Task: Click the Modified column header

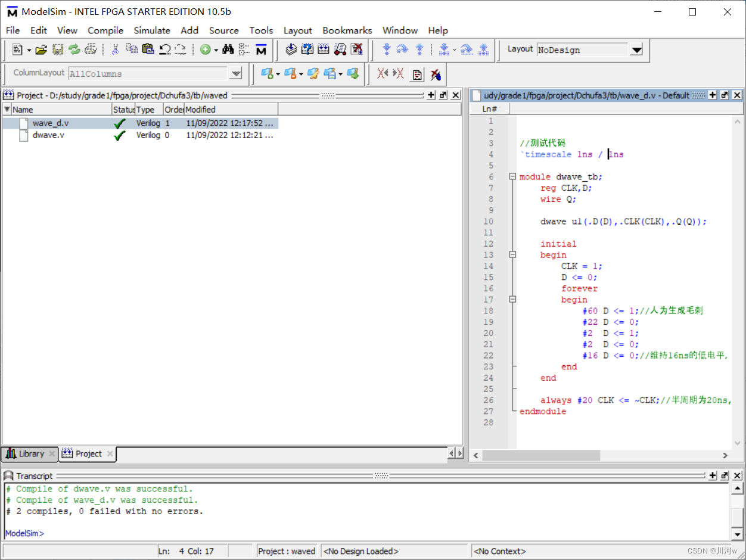Action: point(231,110)
